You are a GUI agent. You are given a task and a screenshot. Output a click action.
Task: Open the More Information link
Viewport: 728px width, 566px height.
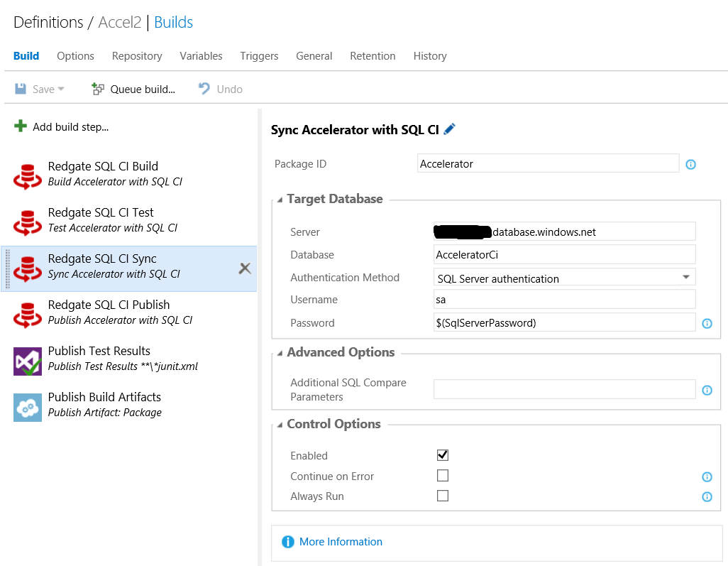pyautogui.click(x=341, y=542)
